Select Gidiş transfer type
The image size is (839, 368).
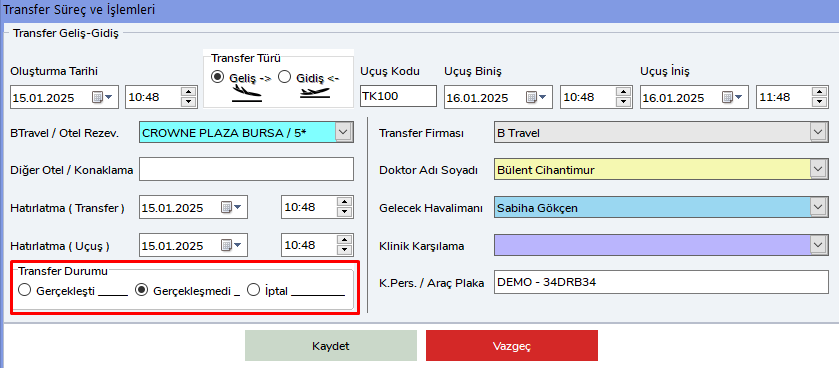click(285, 77)
